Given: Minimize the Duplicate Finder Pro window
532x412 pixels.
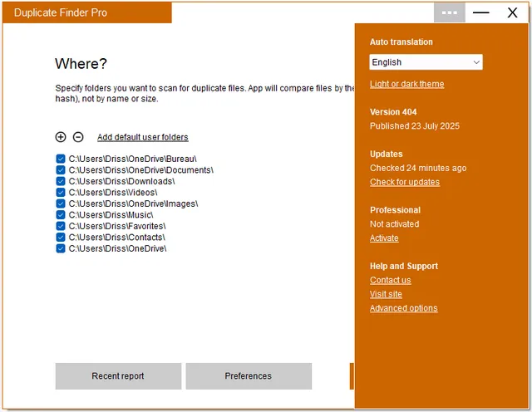Looking at the screenshot, I should click(x=480, y=13).
